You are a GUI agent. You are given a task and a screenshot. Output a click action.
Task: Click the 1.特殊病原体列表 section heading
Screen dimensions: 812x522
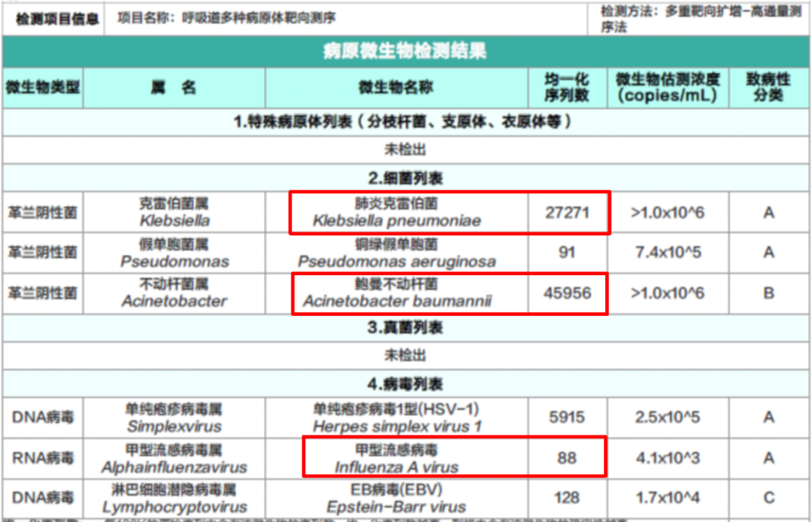tap(405, 122)
